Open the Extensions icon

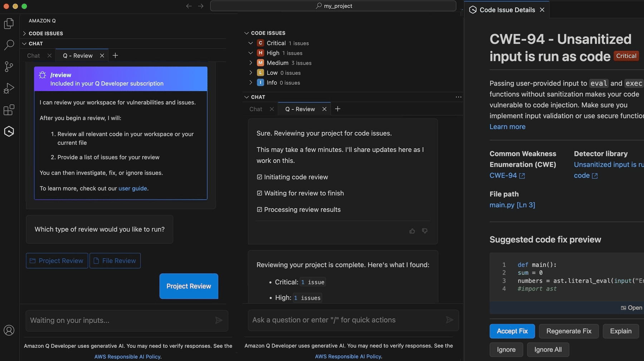[x=9, y=110]
